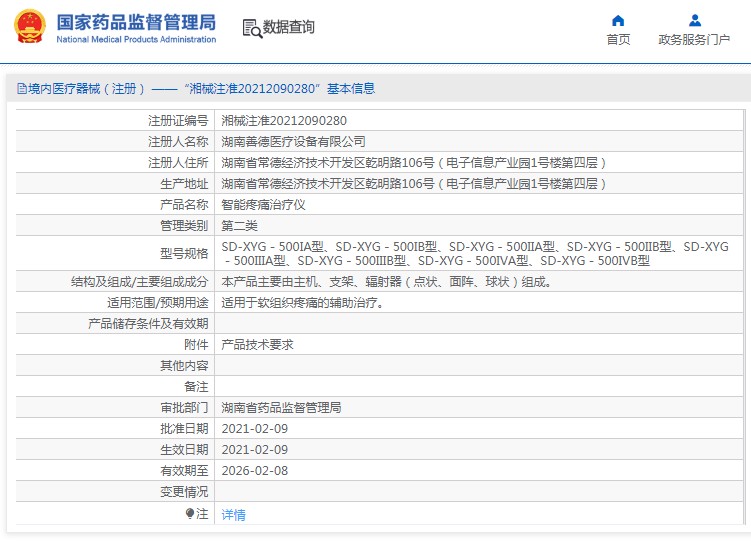Click the 产品技术要求 attachment entry
This screenshot has width=751, height=543.
(x=257, y=344)
